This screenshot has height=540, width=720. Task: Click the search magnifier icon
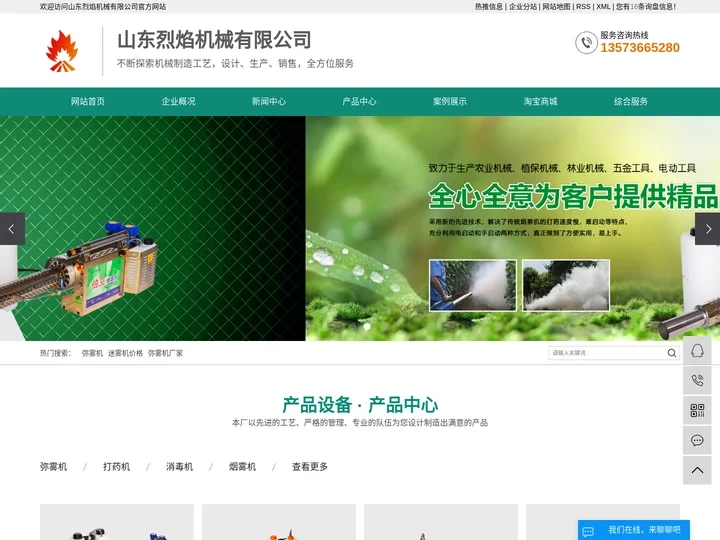[672, 353]
